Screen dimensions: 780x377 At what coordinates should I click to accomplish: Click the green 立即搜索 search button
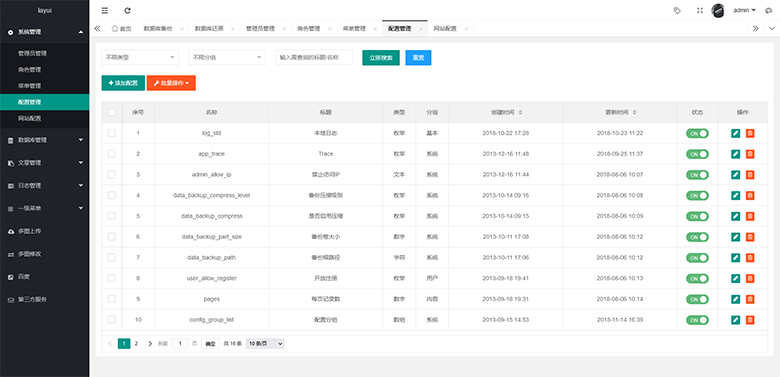381,58
